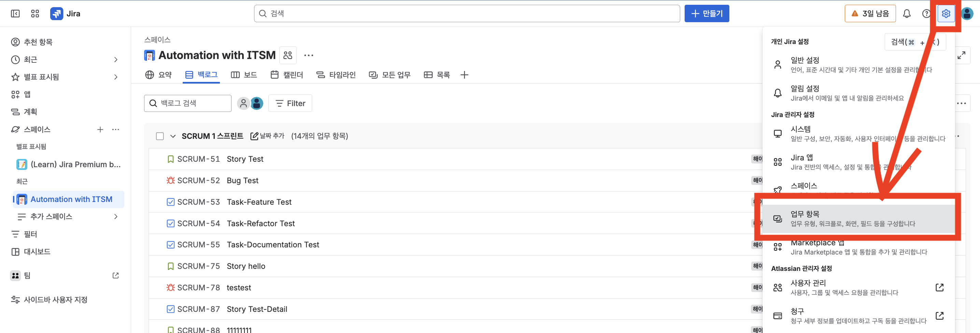Image resolution: width=980 pixels, height=333 pixels.
Task: Open more actions beside Automation with ITSM title
Action: [x=309, y=55]
